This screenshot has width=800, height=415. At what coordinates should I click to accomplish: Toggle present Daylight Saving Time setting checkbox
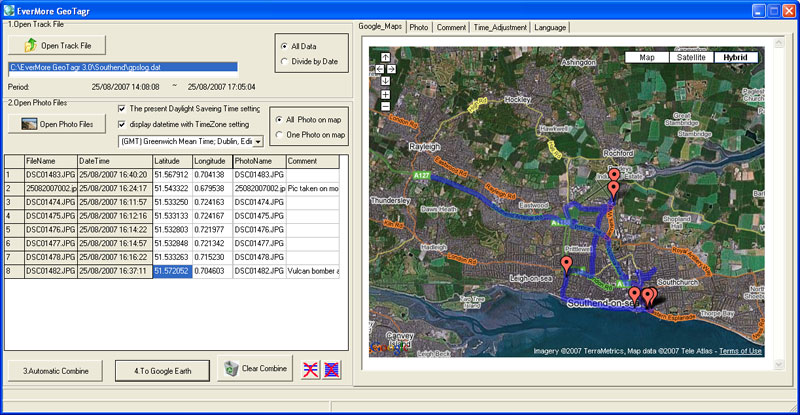pos(122,109)
